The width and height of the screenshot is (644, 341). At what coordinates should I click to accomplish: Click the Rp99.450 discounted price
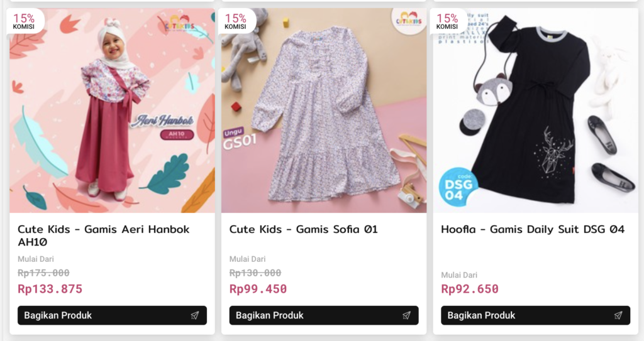click(x=258, y=289)
